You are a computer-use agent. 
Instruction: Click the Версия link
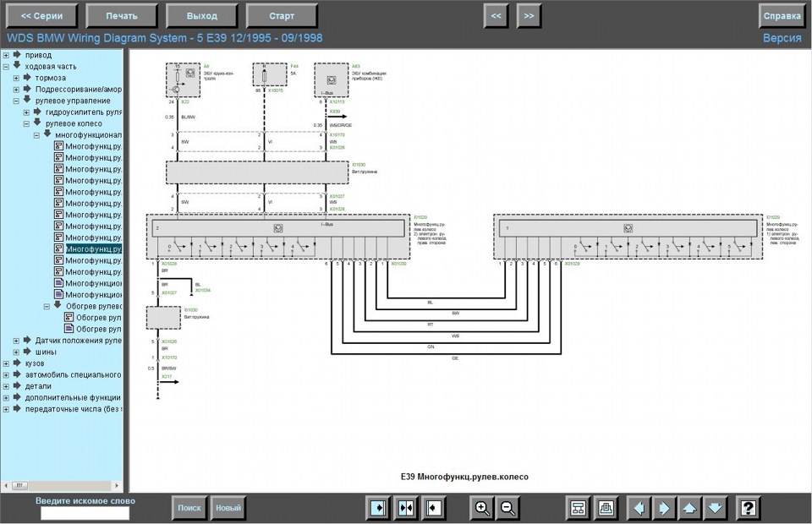coord(782,38)
